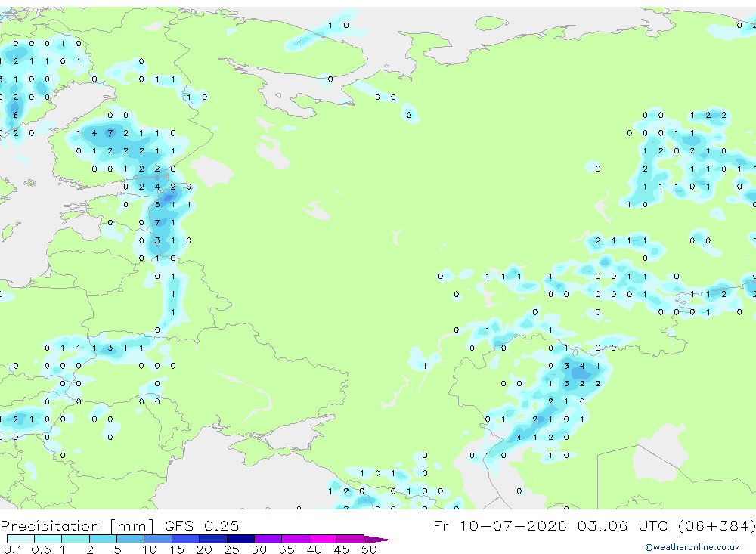Click the legend label "25"

click(232, 549)
